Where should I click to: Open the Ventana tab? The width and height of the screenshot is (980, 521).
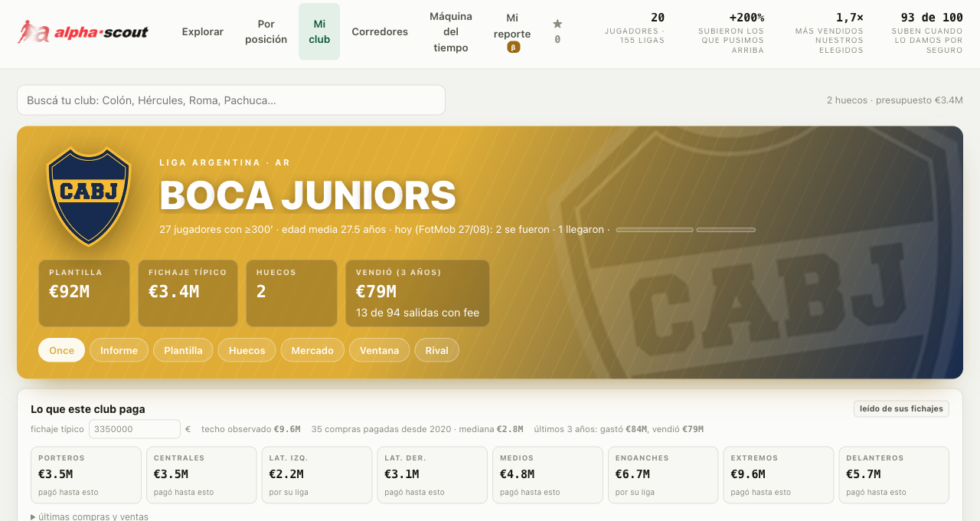click(380, 350)
